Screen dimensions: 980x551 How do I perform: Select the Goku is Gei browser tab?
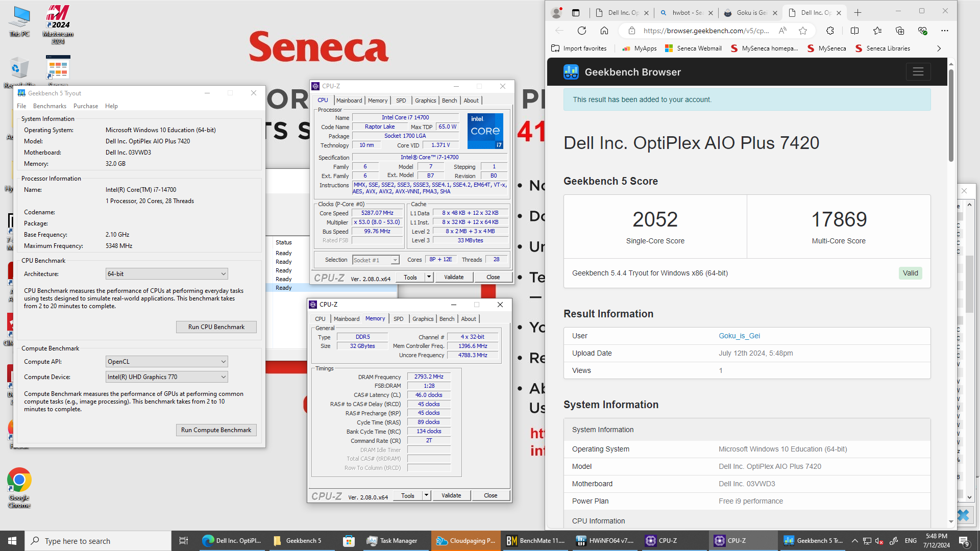coord(751,13)
